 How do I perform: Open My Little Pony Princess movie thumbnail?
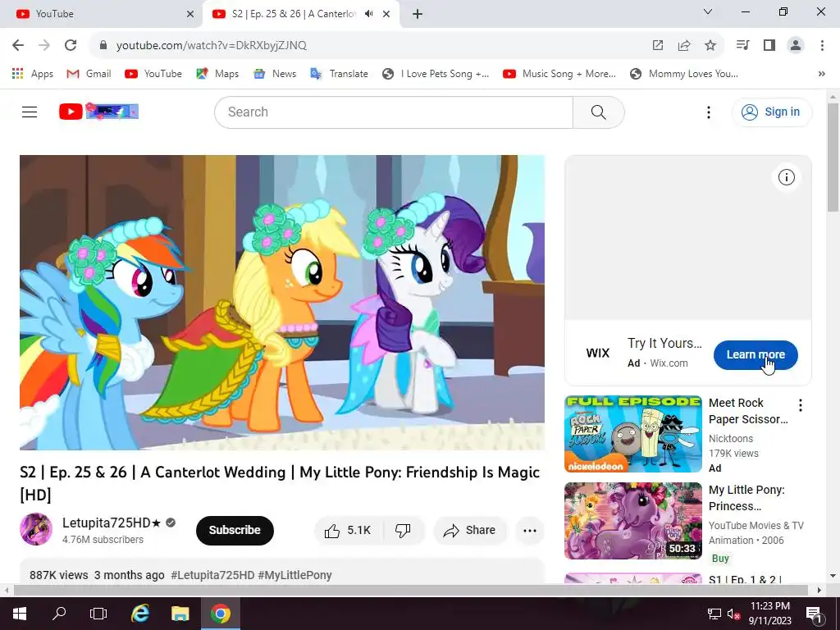pos(632,521)
